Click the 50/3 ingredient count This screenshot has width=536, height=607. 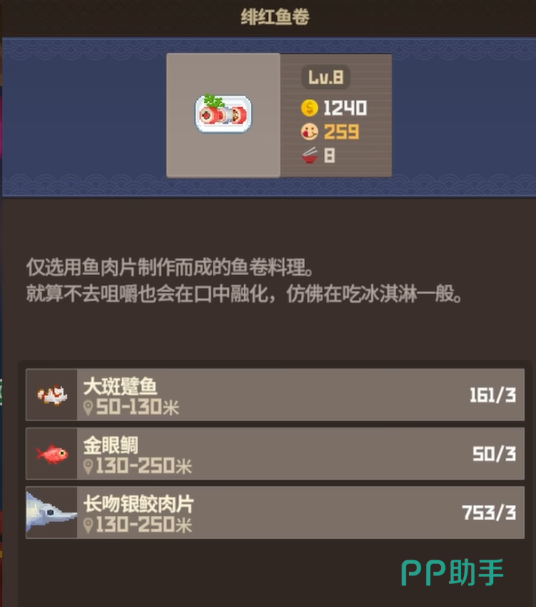[494, 454]
